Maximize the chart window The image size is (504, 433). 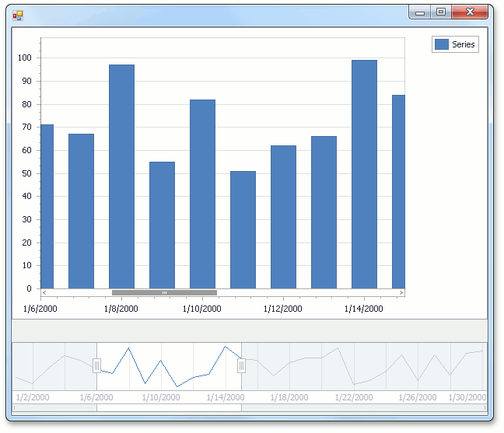441,12
